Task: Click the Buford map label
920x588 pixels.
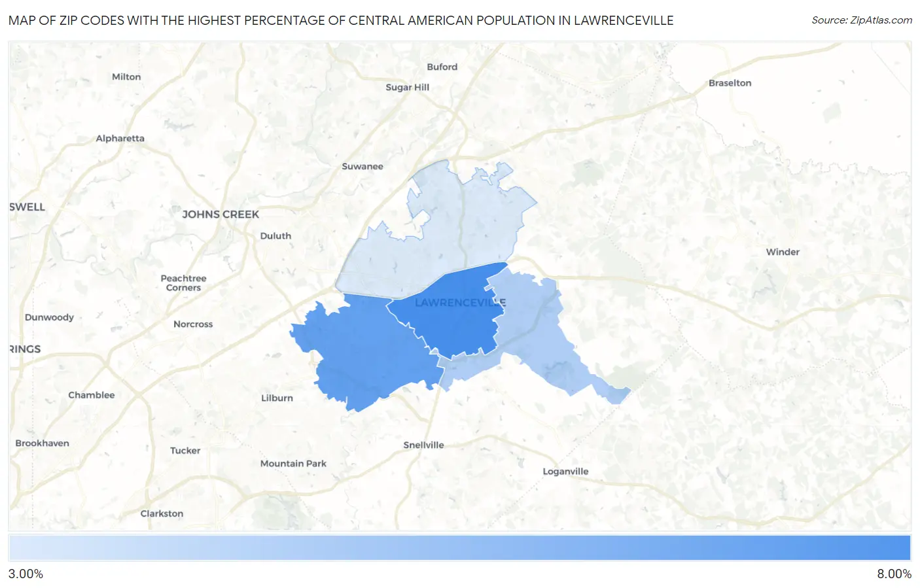Action: point(442,67)
